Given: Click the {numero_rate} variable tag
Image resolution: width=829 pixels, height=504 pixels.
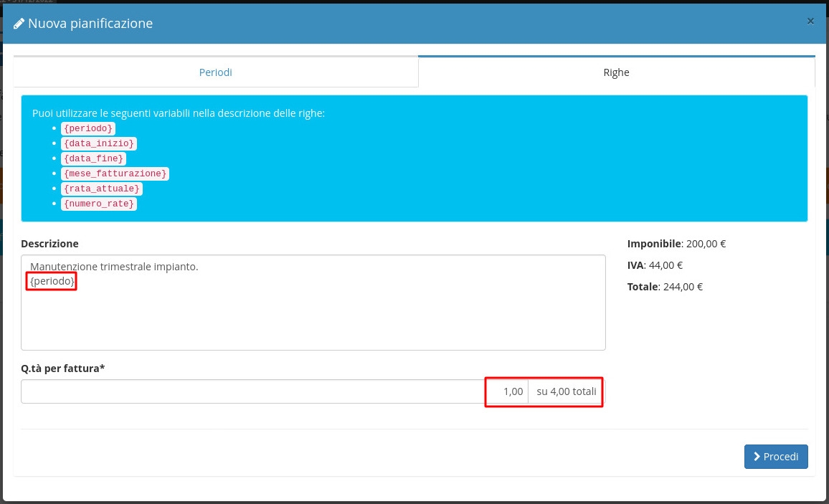Looking at the screenshot, I should [98, 204].
